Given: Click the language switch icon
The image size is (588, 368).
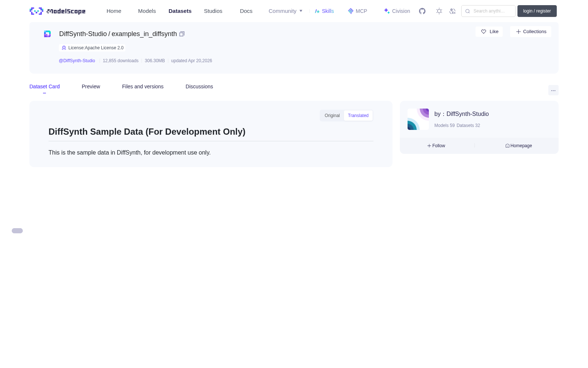Looking at the screenshot, I should [452, 11].
